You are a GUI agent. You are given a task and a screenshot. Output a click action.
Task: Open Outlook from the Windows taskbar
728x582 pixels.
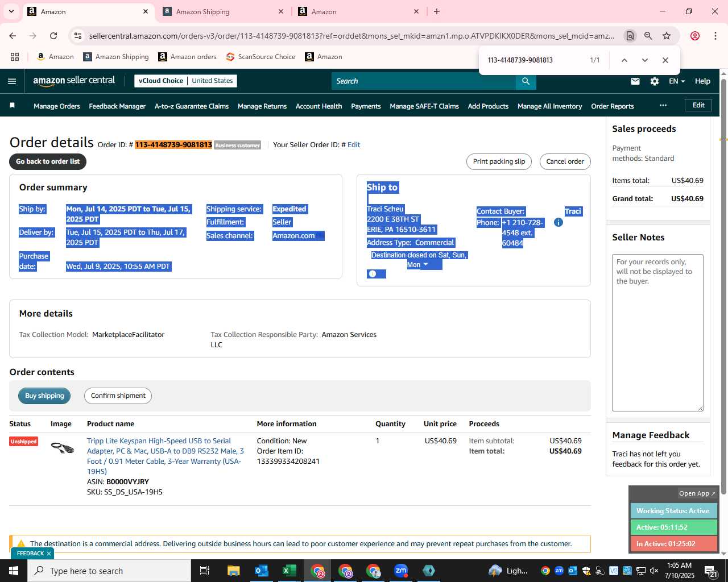pos(262,571)
